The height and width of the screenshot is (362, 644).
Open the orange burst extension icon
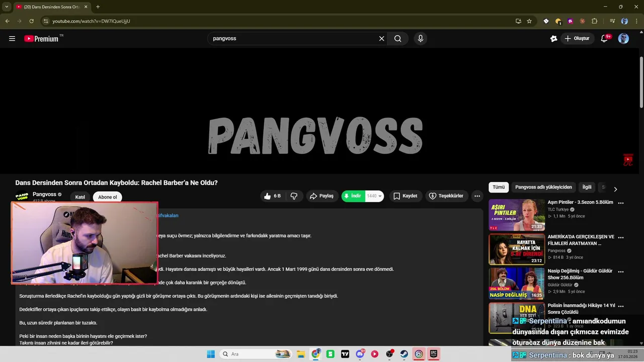pyautogui.click(x=582, y=21)
